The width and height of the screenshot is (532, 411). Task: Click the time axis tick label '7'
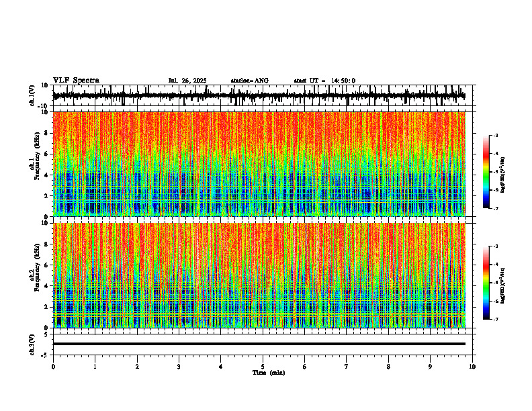[x=347, y=367]
